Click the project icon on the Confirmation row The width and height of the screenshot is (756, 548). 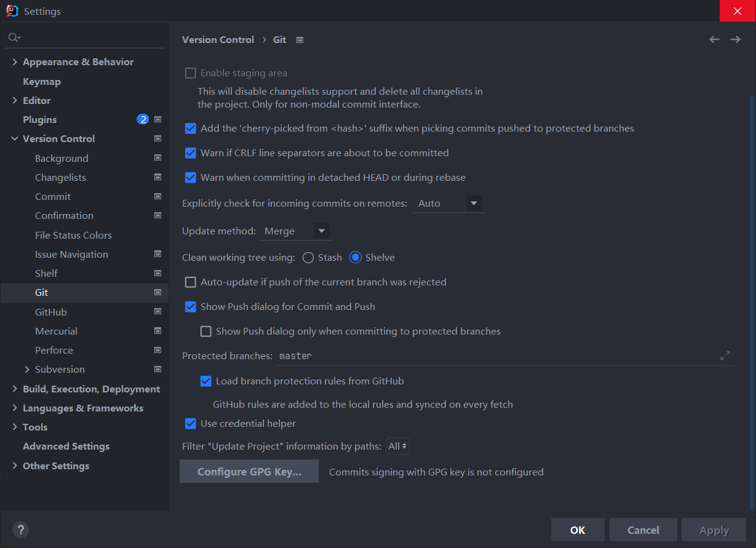pos(157,215)
